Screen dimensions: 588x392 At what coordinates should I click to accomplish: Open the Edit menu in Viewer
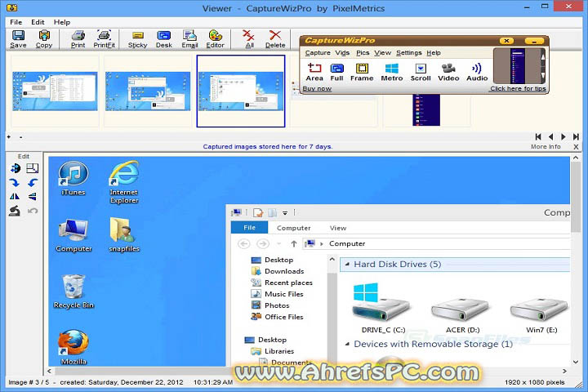click(38, 22)
